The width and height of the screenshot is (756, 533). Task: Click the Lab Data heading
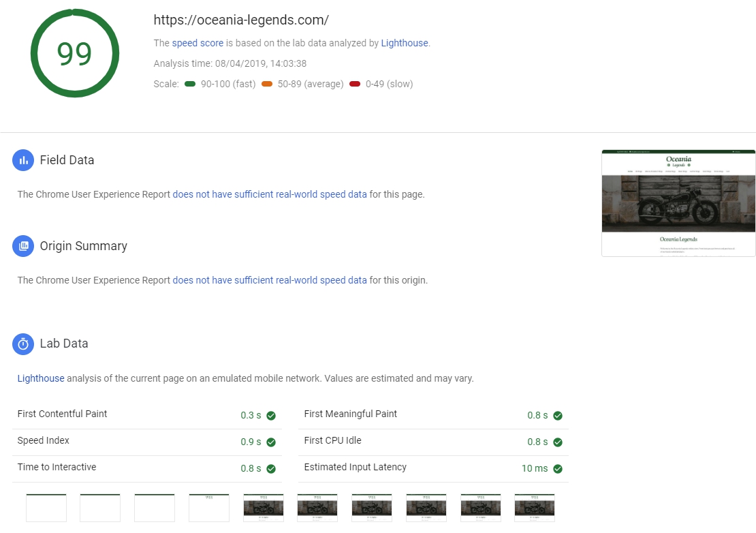click(64, 344)
